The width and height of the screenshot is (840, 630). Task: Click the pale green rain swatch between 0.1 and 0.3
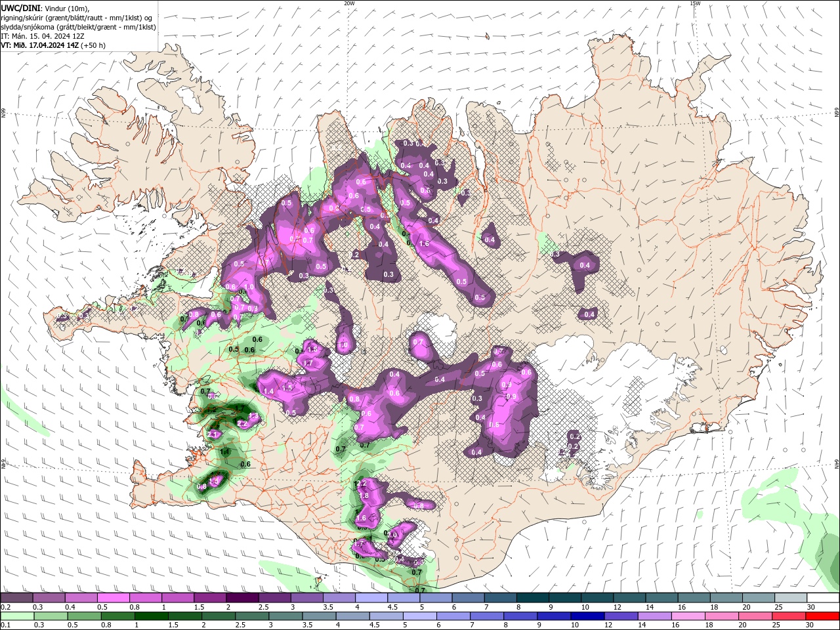point(17,616)
